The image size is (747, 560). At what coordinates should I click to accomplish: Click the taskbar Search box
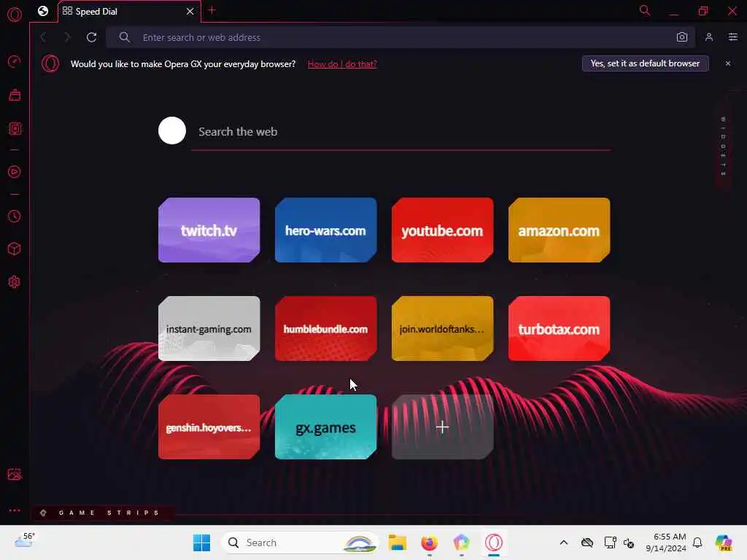pos(300,542)
